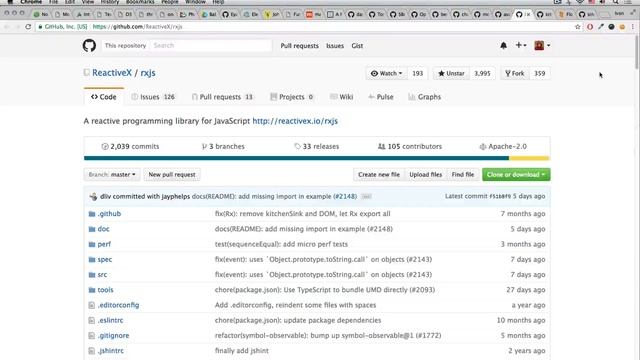
Task: Open the tools folder
Action: [105, 290]
